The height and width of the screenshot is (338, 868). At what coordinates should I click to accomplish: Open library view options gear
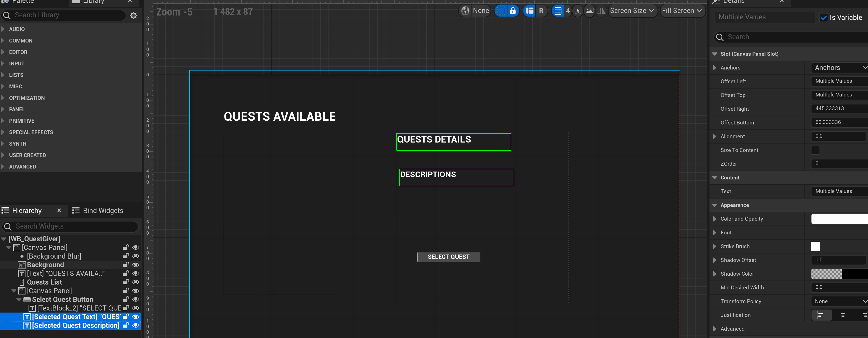click(134, 15)
